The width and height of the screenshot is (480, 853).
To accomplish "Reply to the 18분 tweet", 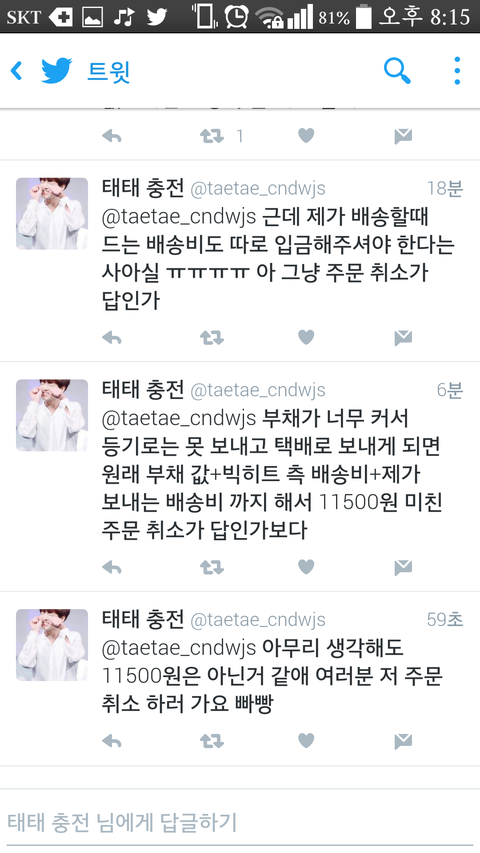I will click(x=112, y=338).
